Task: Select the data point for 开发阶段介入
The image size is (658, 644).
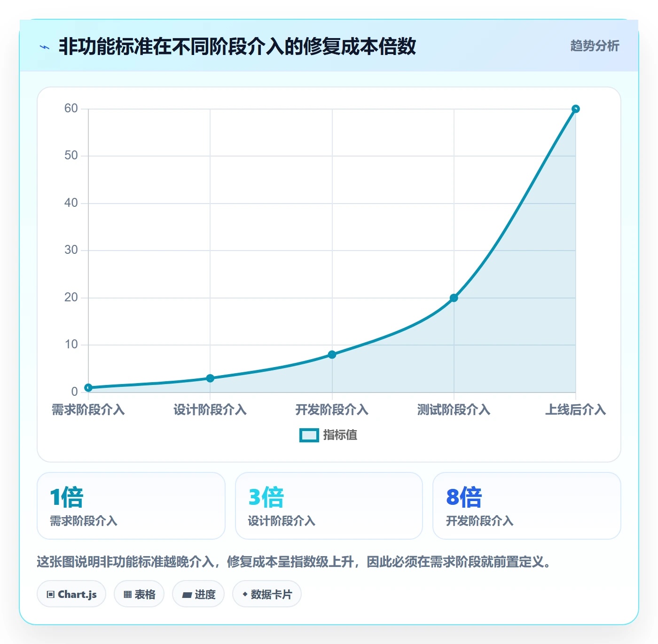Action: pos(332,354)
